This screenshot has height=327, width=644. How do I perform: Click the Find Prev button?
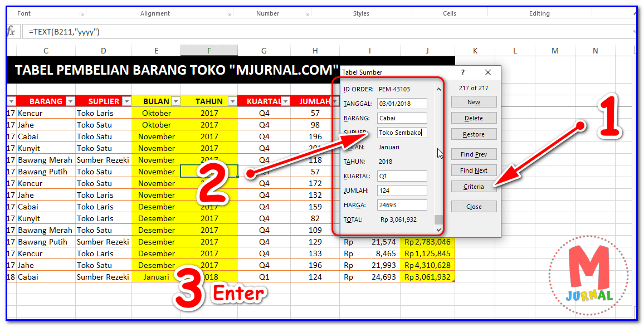474,154
